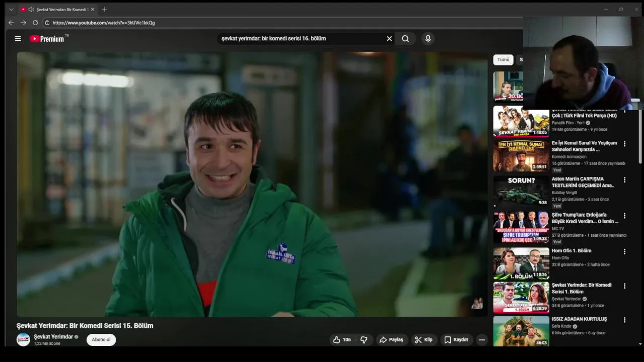The height and width of the screenshot is (362, 644).
Task: Open title Aston Martin ÇARPIŞMA TESTLERİNİ
Action: pos(583,182)
